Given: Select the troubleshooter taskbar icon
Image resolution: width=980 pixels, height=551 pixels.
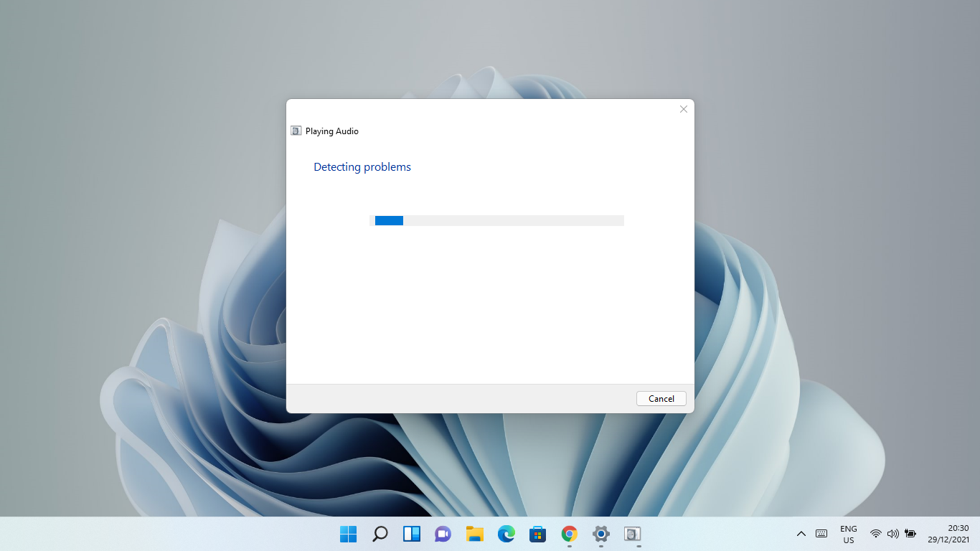Looking at the screenshot, I should (x=632, y=534).
